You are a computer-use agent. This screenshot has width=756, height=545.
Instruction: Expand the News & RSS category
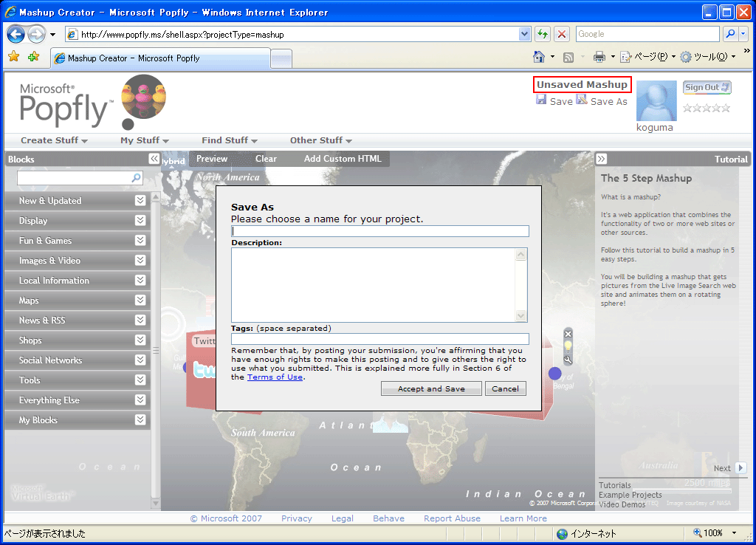click(x=140, y=320)
